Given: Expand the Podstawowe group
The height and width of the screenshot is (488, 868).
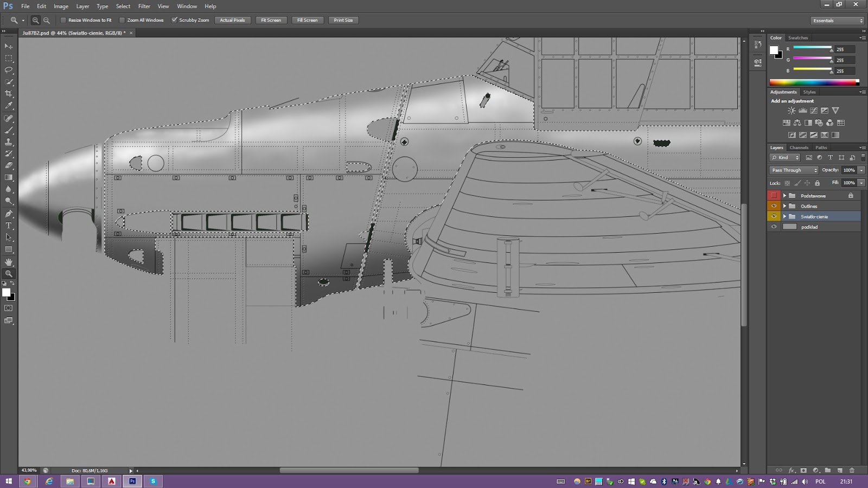Looking at the screenshot, I should click(784, 196).
